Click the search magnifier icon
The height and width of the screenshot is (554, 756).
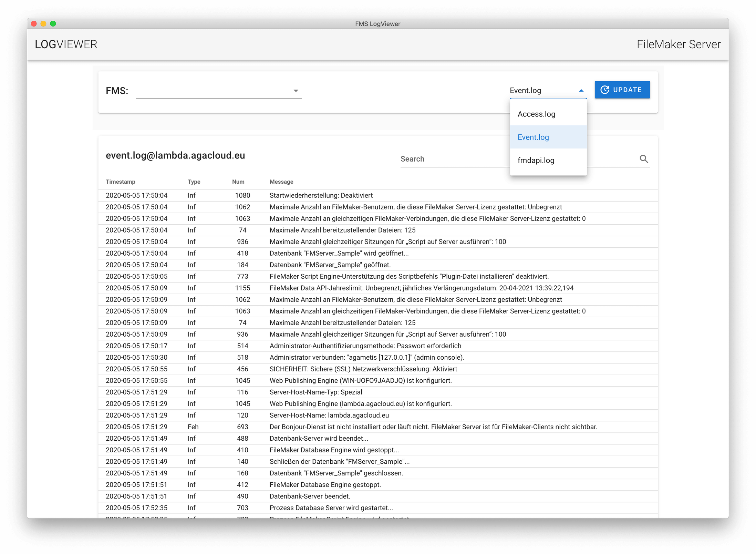point(643,159)
